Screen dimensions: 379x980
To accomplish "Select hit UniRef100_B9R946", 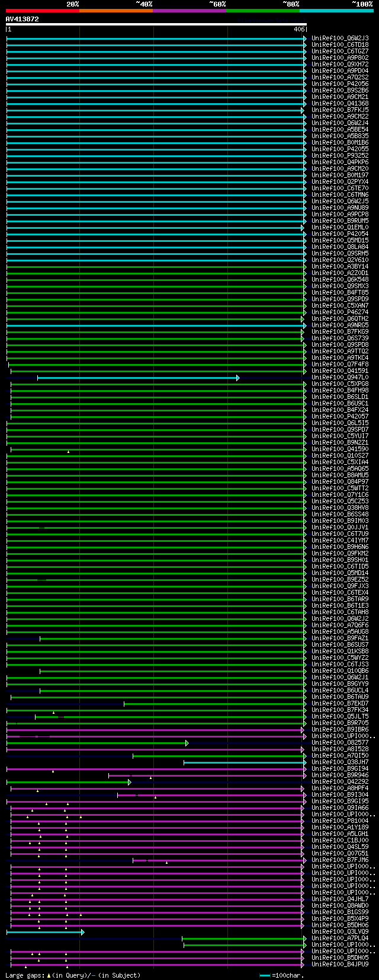I will [x=340, y=775].
